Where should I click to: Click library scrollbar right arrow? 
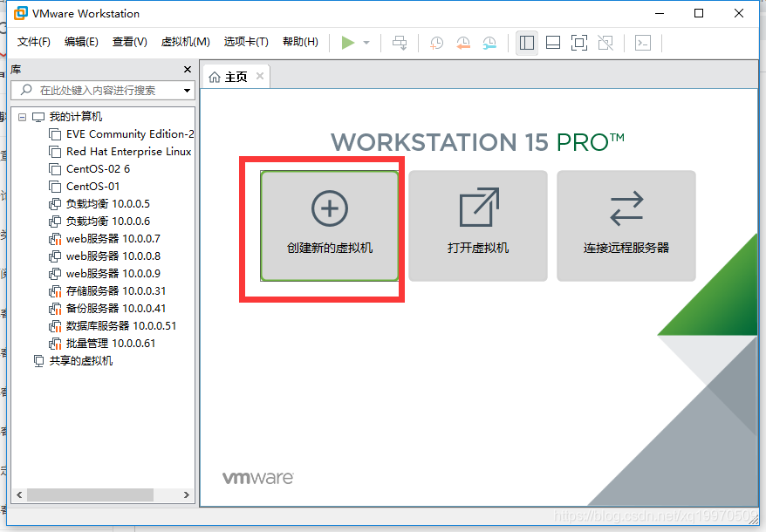[x=186, y=494]
